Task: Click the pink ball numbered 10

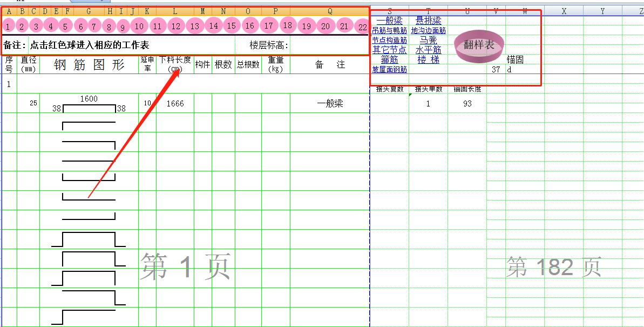Action: tap(139, 26)
